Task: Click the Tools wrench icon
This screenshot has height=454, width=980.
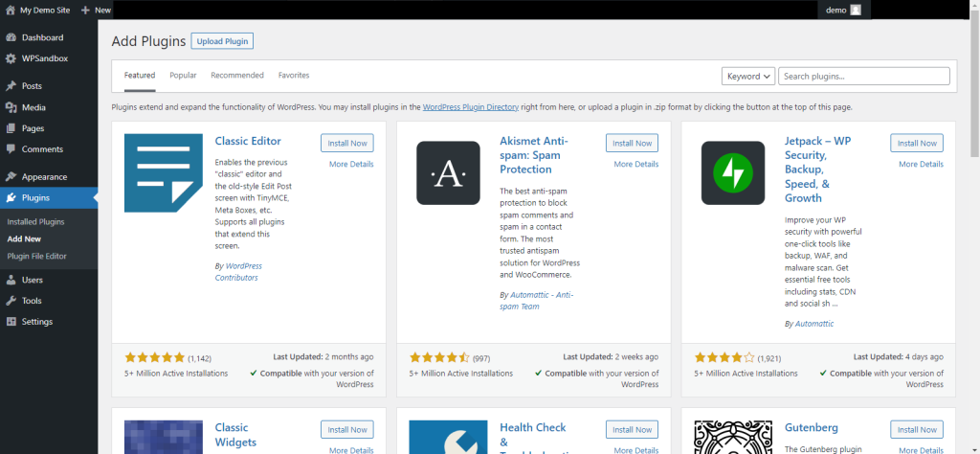Action: pos(11,301)
